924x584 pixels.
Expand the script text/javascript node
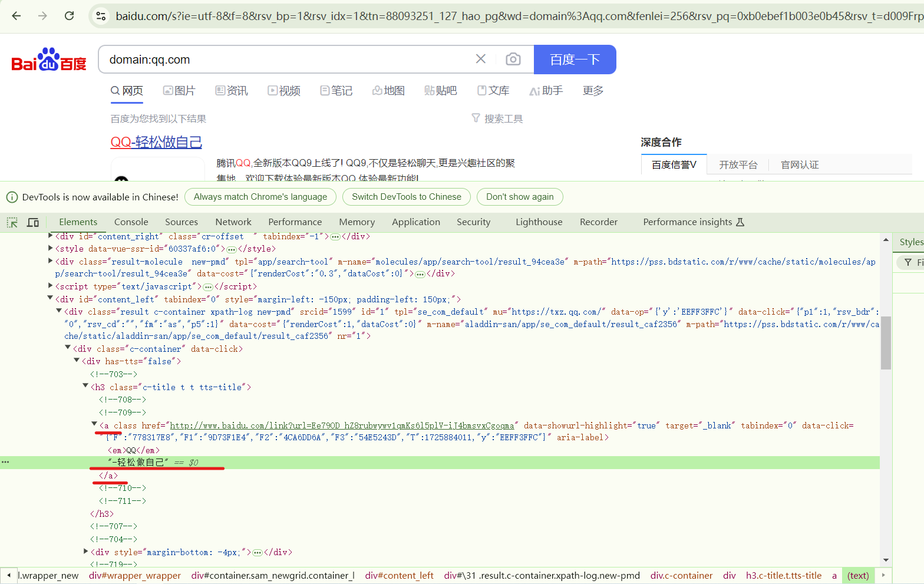[x=50, y=285]
